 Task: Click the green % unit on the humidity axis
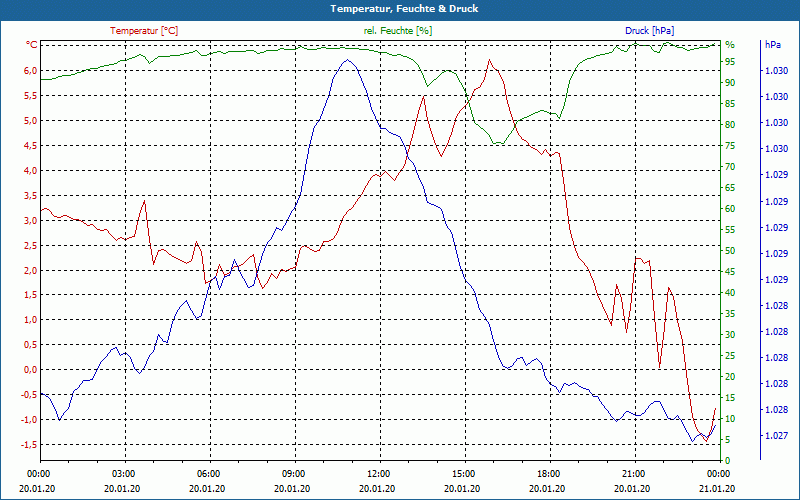point(730,45)
